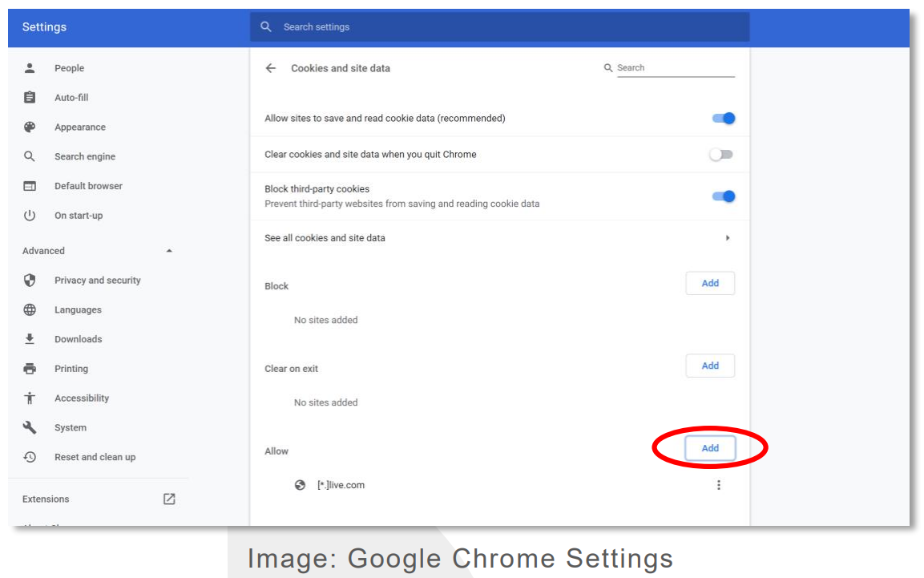Viewport: 924px width, 578px height.
Task: Add a site to the Block list
Action: [x=710, y=284]
